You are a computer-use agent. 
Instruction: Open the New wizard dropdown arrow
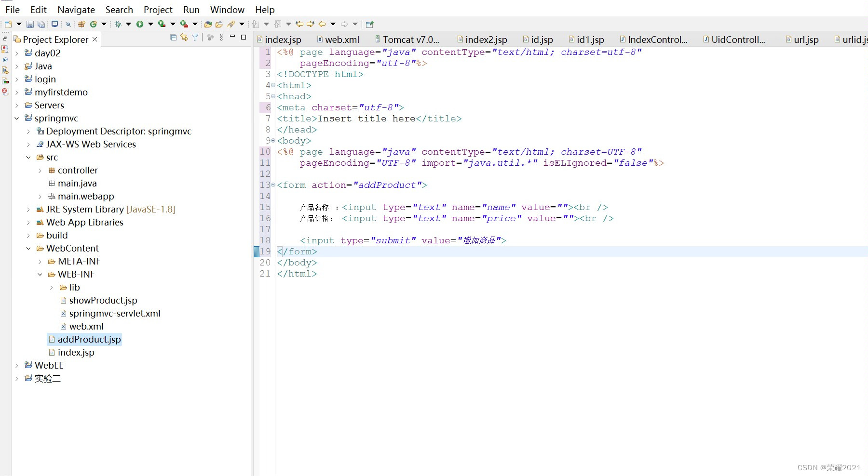(19, 24)
